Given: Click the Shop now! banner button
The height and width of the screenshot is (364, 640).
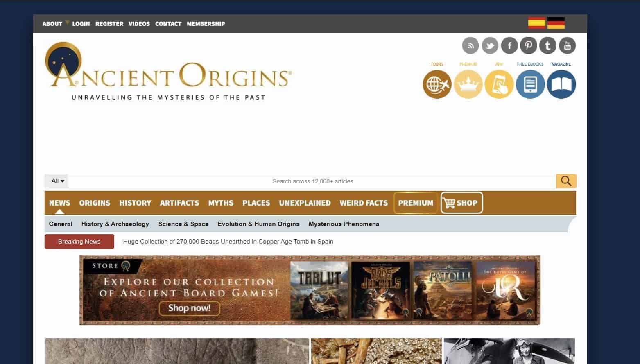Looking at the screenshot, I should click(190, 308).
